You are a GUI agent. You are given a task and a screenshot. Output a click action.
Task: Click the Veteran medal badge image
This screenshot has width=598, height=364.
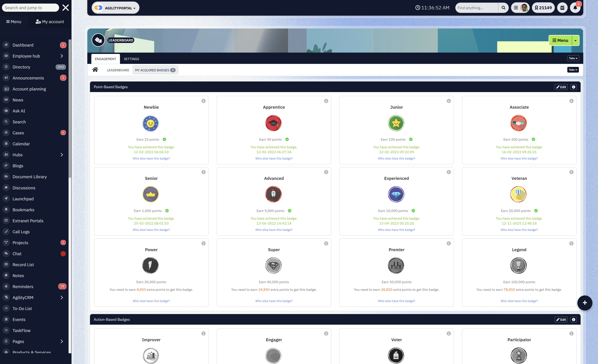click(x=518, y=194)
